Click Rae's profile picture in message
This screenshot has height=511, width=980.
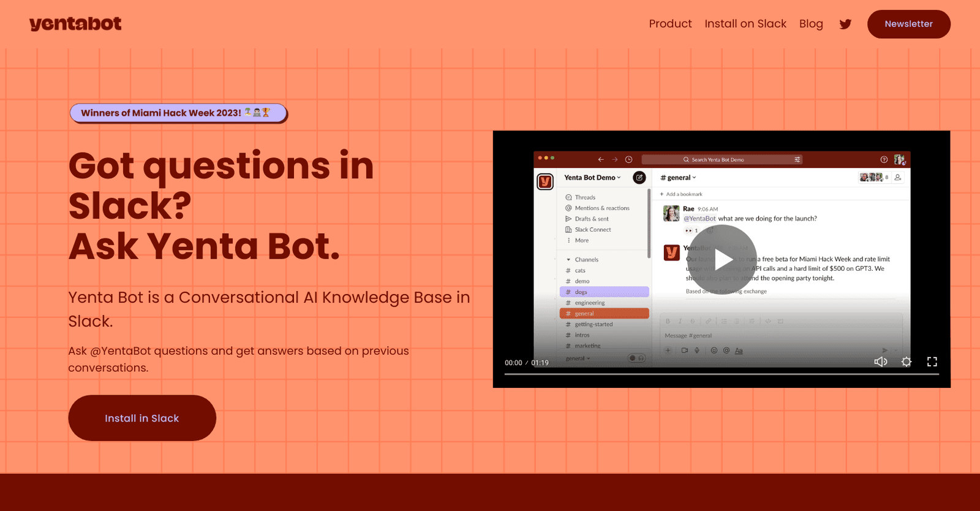pos(671,213)
